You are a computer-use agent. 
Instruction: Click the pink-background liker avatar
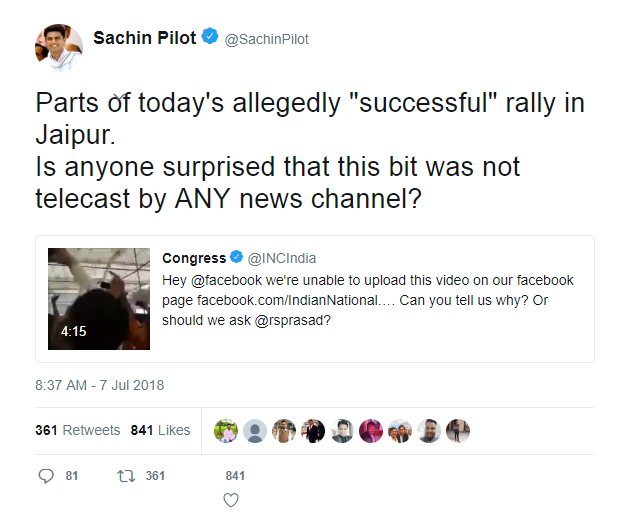click(x=371, y=431)
